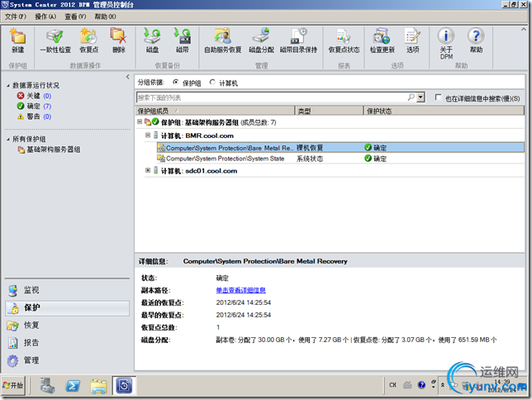Select the 计算机 grouping radio button
This screenshot has height=400, width=532.
coord(212,82)
